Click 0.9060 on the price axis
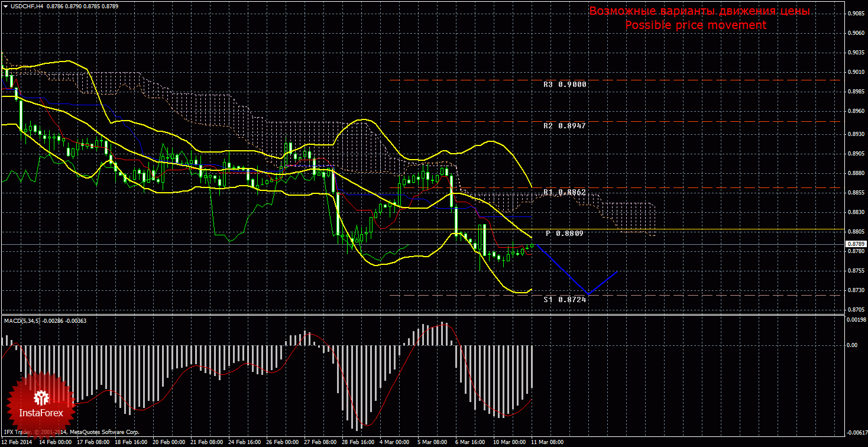The width and height of the screenshot is (868, 447). [x=855, y=34]
